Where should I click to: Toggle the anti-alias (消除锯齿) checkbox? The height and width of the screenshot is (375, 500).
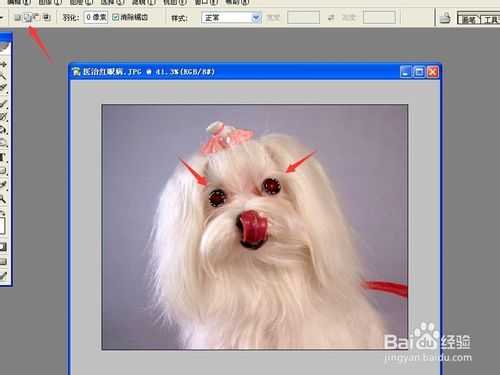115,17
